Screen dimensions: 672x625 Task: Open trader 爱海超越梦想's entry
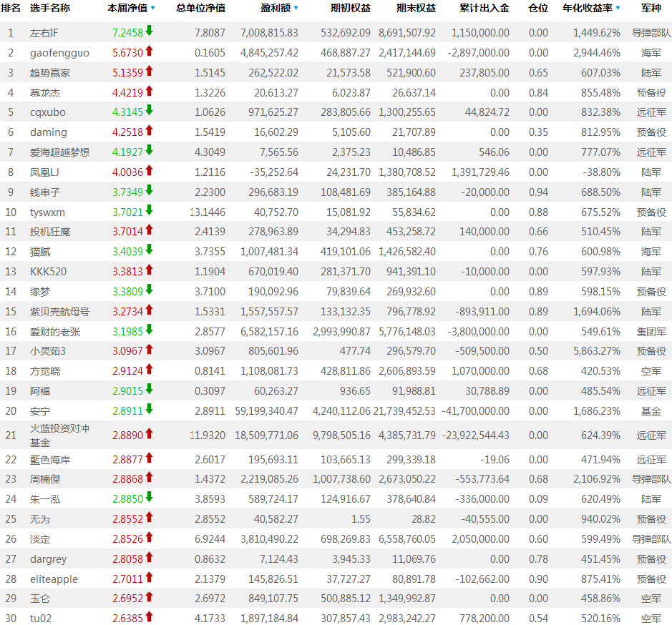point(59,152)
